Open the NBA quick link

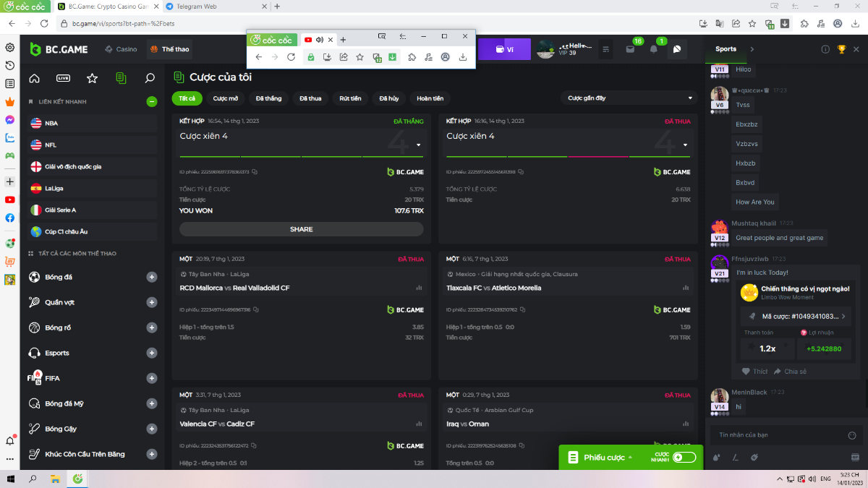tap(92, 124)
